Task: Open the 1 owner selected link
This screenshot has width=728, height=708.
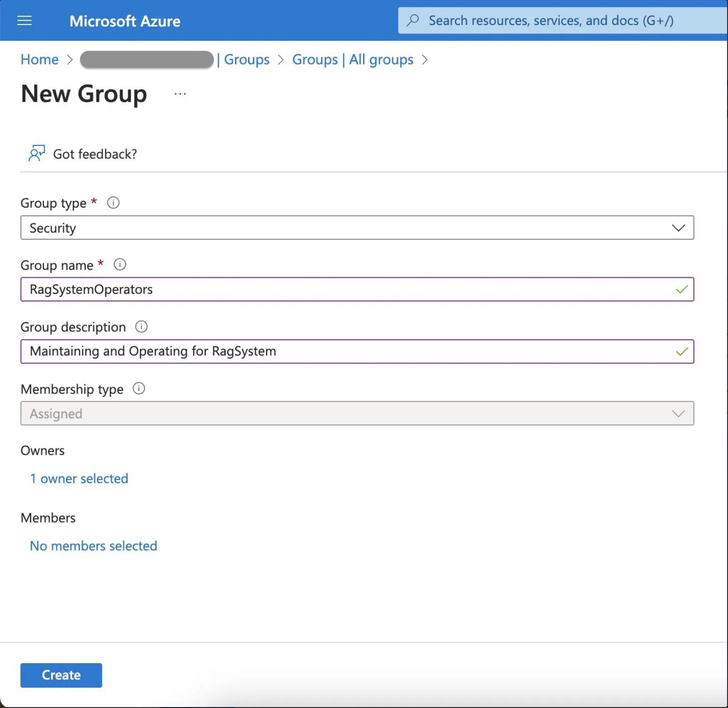Action: click(x=79, y=478)
